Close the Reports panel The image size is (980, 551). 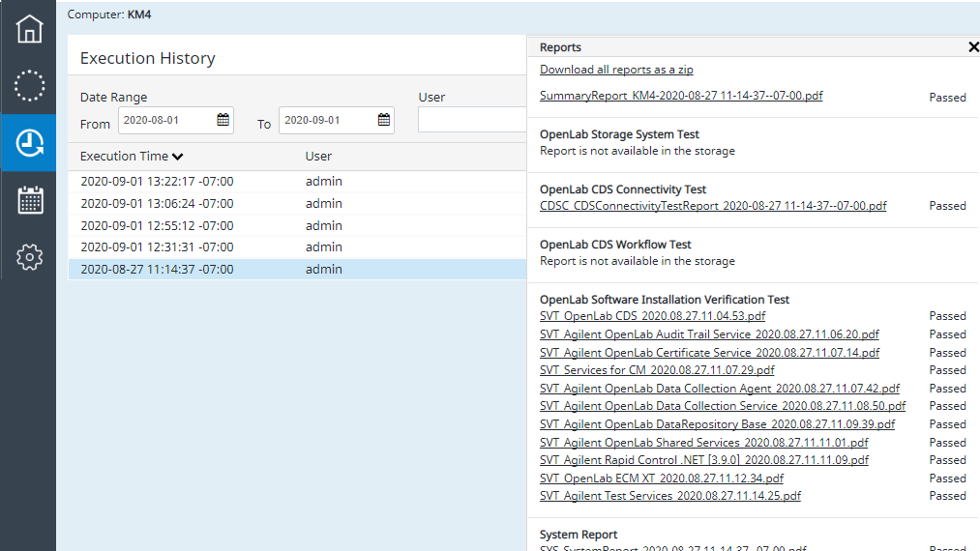pyautogui.click(x=973, y=46)
